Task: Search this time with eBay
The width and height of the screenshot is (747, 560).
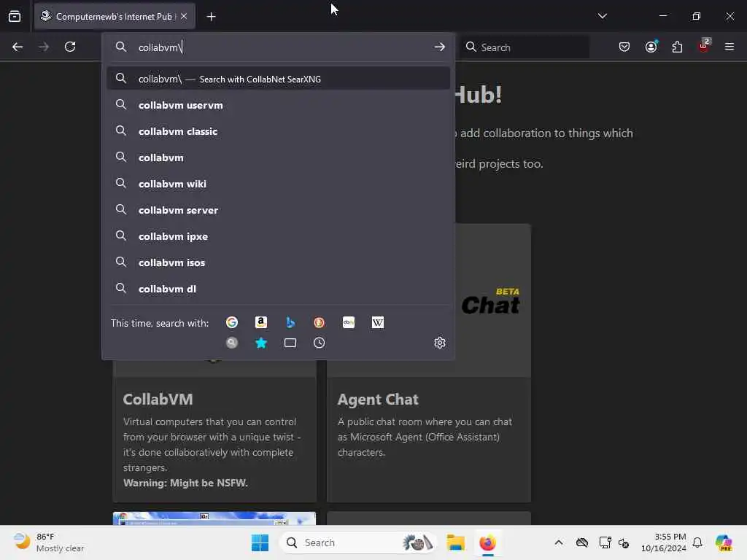Action: (348, 322)
